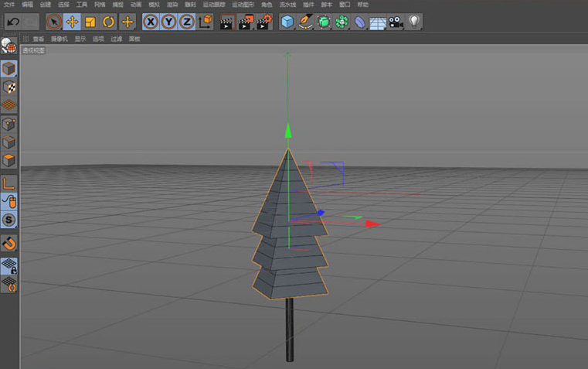Open the viewport 显示 (Display) menu
Viewport: 588px width, 369px height.
(80, 39)
